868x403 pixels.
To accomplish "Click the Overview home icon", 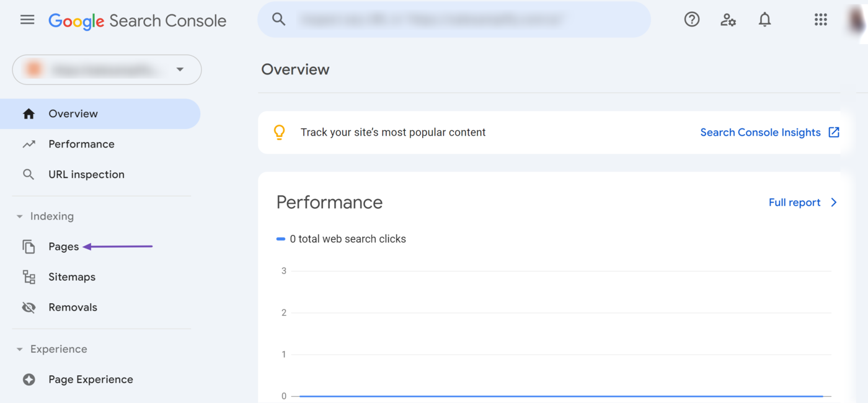I will pyautogui.click(x=29, y=113).
